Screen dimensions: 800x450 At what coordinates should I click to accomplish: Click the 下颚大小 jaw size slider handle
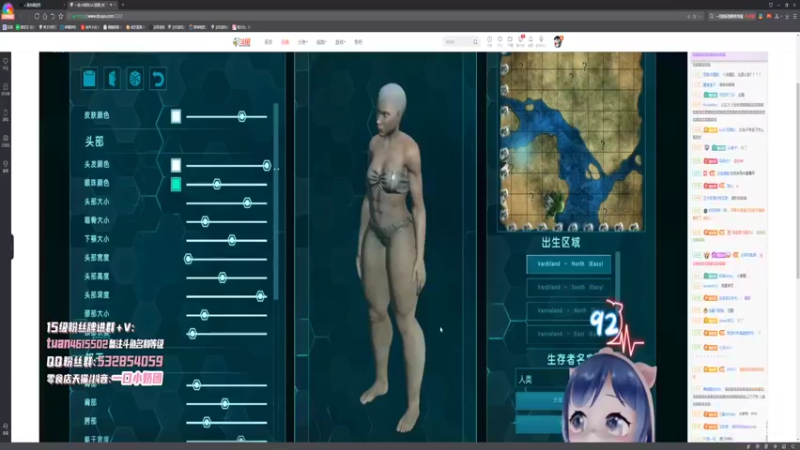tap(232, 240)
